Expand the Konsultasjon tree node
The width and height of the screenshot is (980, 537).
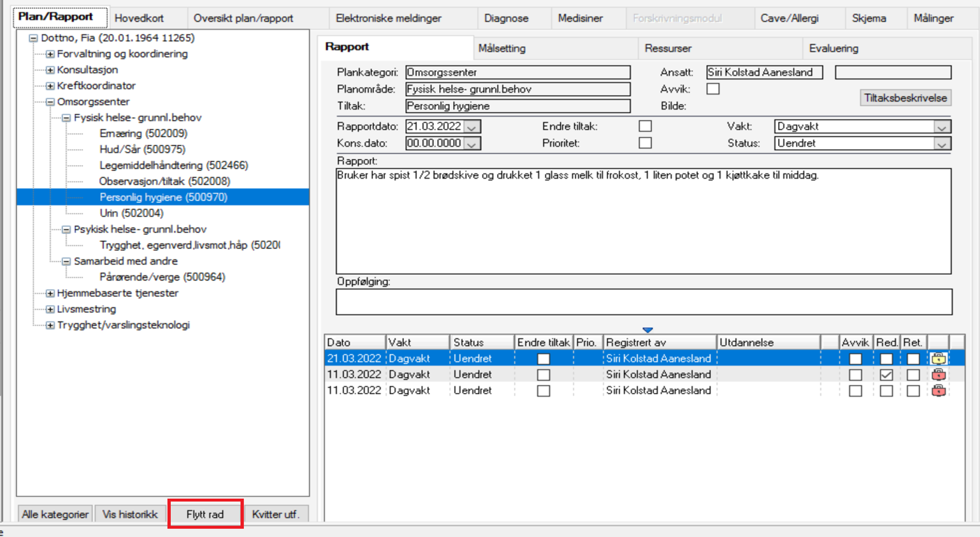pos(50,70)
